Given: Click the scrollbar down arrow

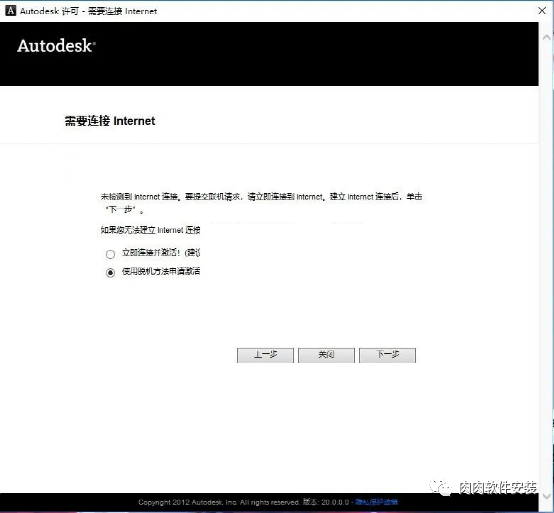Looking at the screenshot, I should [x=546, y=497].
